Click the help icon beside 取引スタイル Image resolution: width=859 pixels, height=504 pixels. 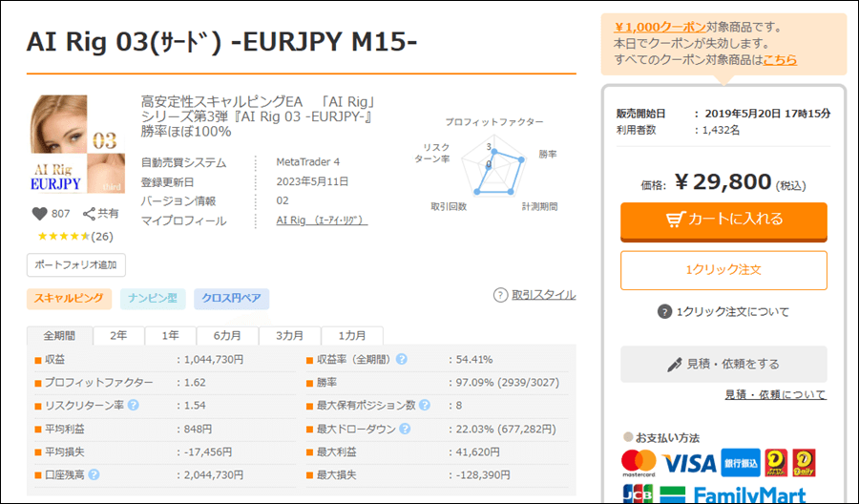pyautogui.click(x=500, y=295)
